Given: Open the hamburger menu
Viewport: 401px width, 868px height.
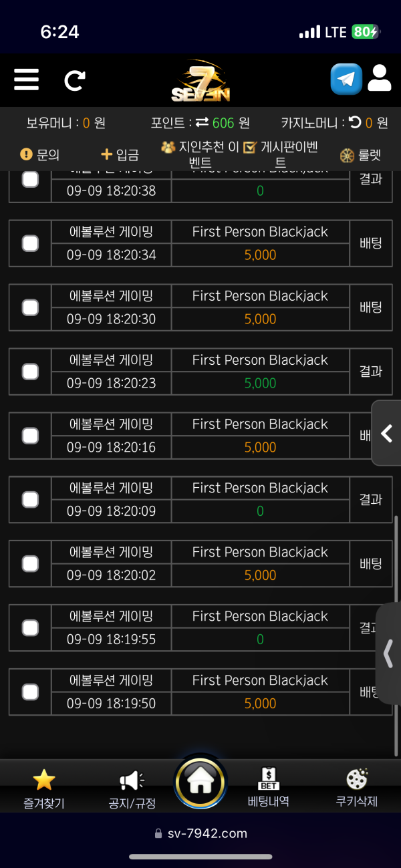Looking at the screenshot, I should [x=26, y=80].
